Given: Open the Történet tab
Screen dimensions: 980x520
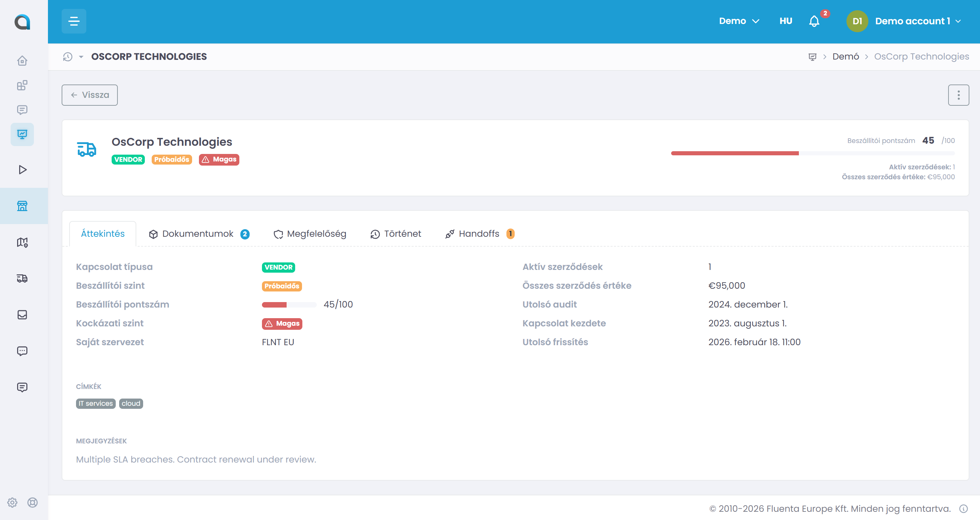Looking at the screenshot, I should (395, 234).
